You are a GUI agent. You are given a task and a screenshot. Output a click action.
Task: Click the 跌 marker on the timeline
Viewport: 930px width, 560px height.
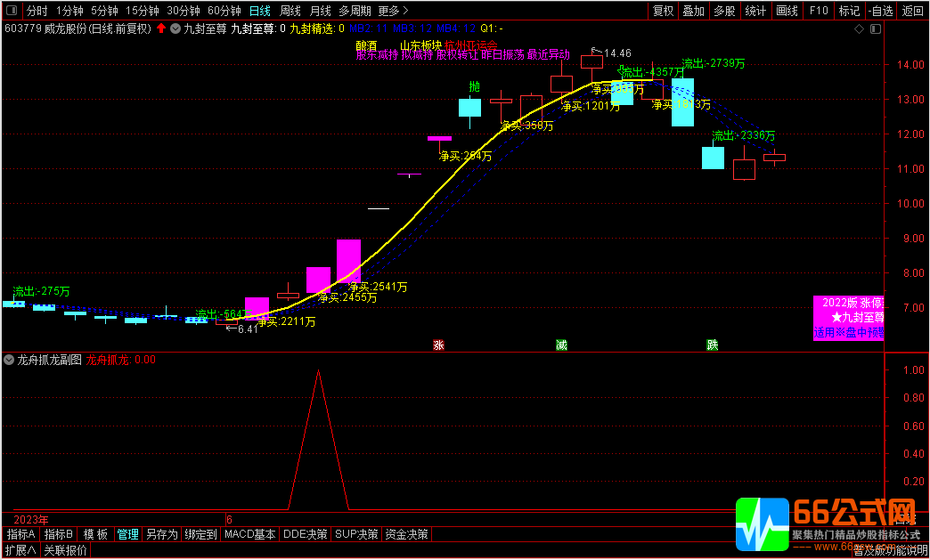pos(713,345)
